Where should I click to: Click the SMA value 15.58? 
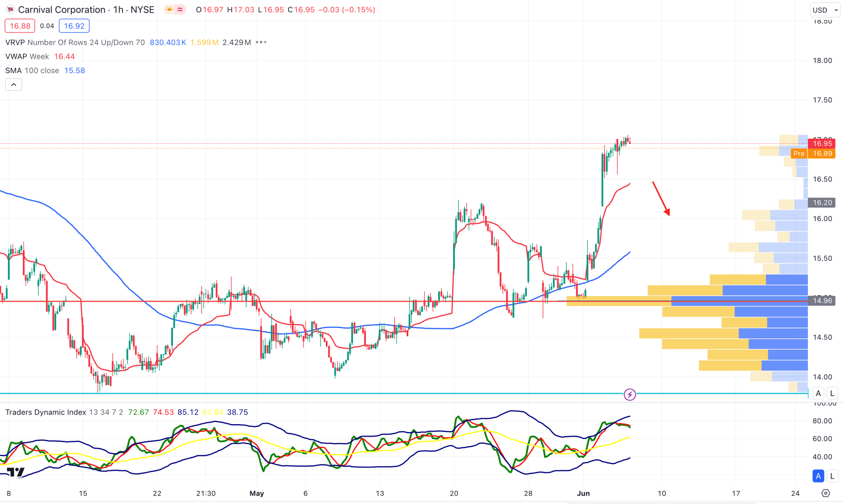[x=75, y=70]
